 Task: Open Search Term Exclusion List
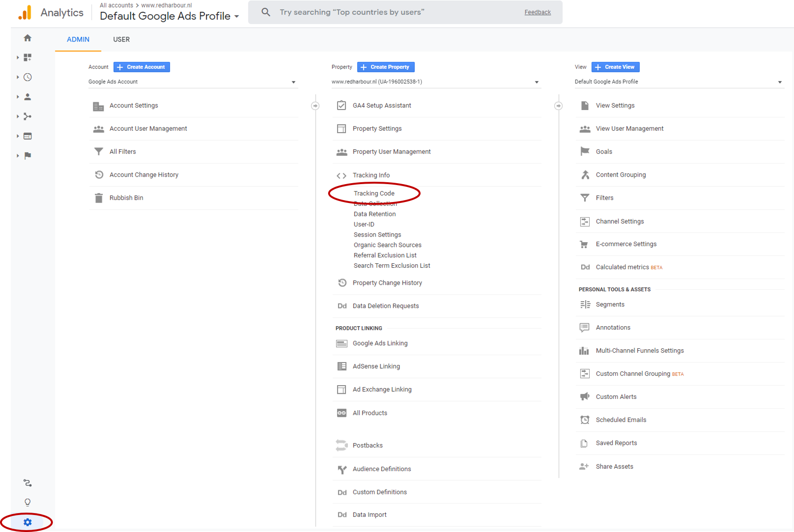tap(392, 266)
